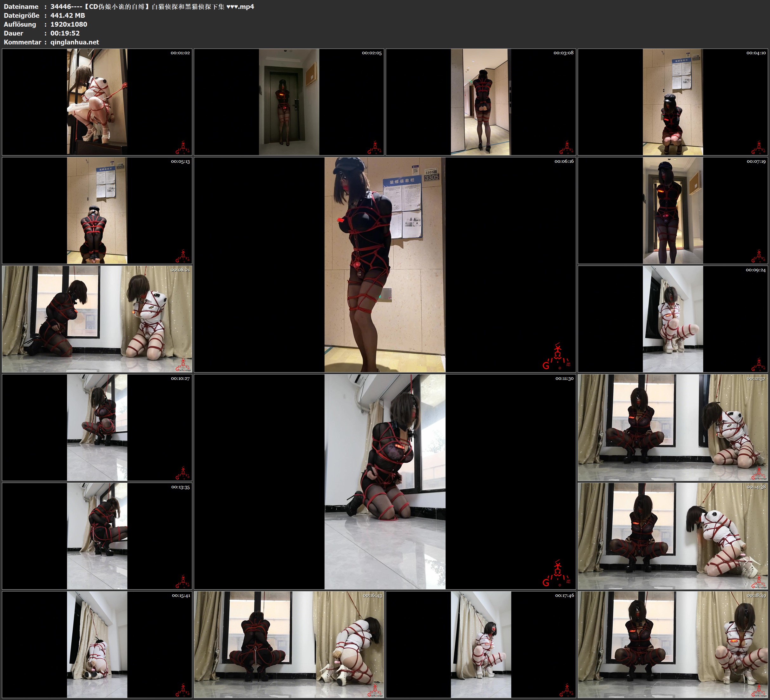770x700 pixels.
Task: Click the large frame at 00:06:16
Action: coord(385,264)
